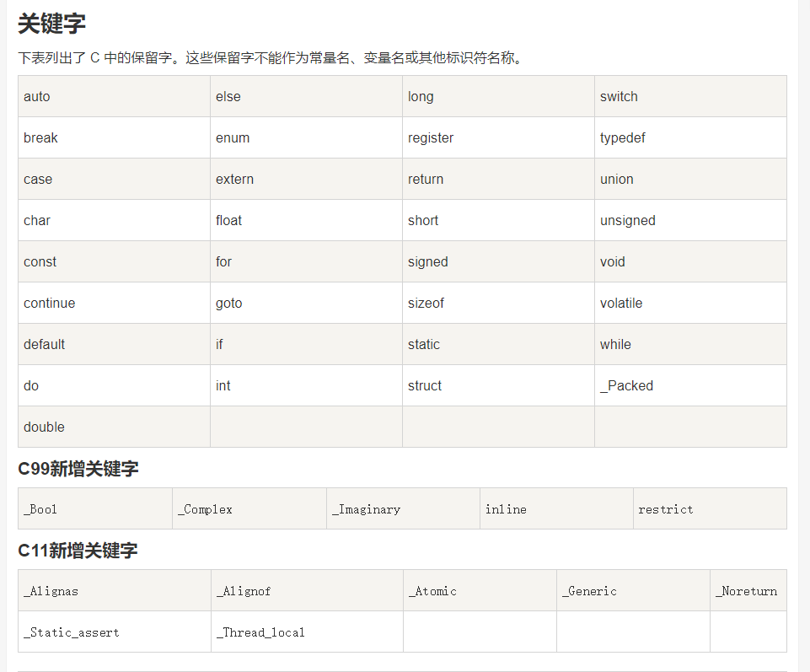810x672 pixels.
Task: Select the 'double' keyword cell
Action: (x=44, y=427)
